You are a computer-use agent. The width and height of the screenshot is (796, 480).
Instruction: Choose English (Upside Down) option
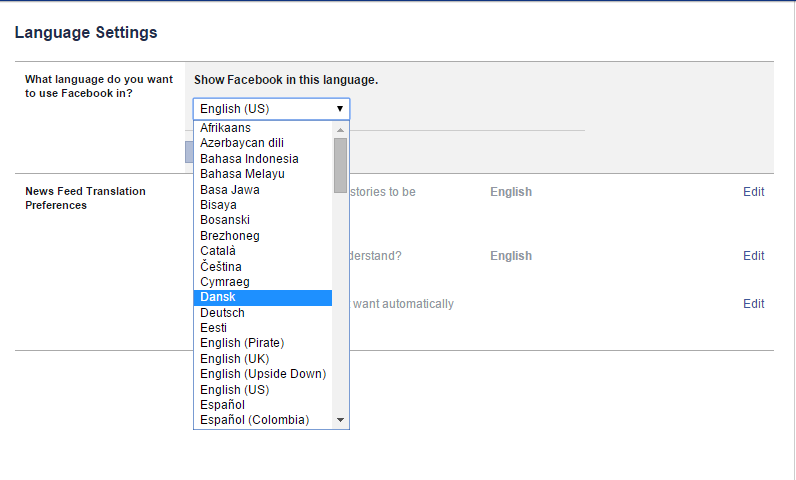click(263, 374)
